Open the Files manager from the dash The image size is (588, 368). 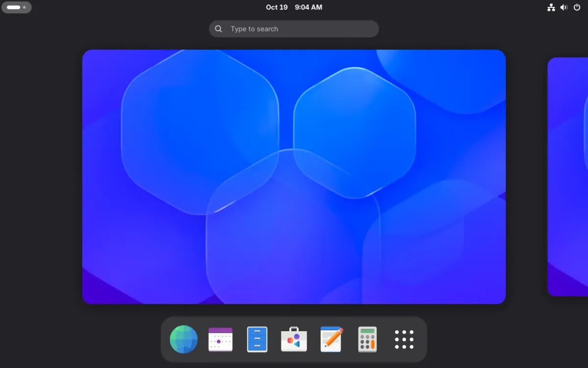click(x=257, y=339)
